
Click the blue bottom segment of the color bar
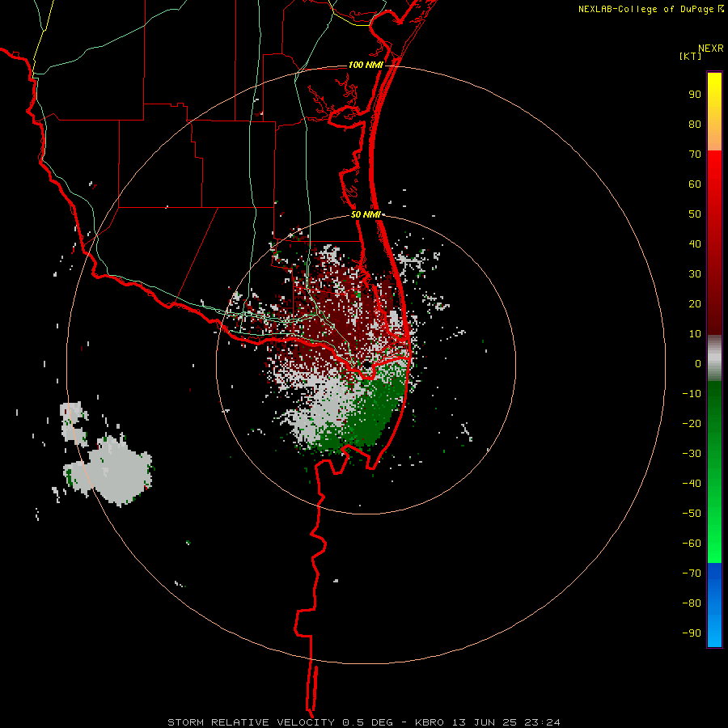[714, 605]
